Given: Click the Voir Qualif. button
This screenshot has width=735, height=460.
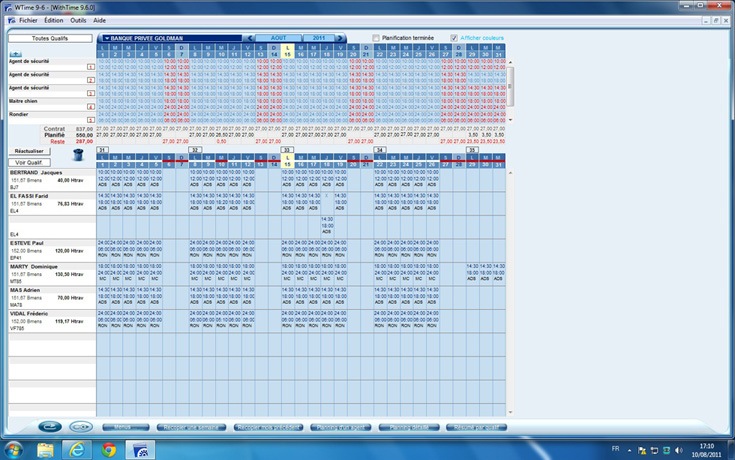Looking at the screenshot, I should (x=28, y=162).
